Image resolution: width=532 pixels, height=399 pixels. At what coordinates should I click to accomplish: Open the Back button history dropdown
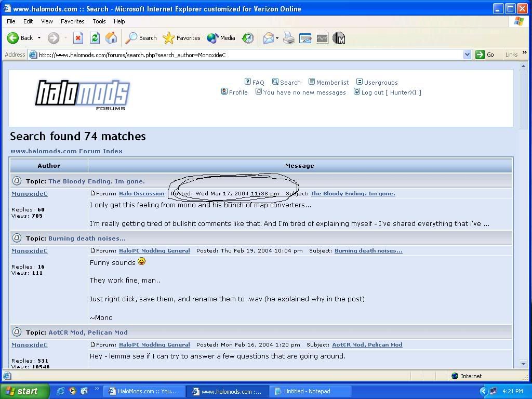pyautogui.click(x=39, y=37)
